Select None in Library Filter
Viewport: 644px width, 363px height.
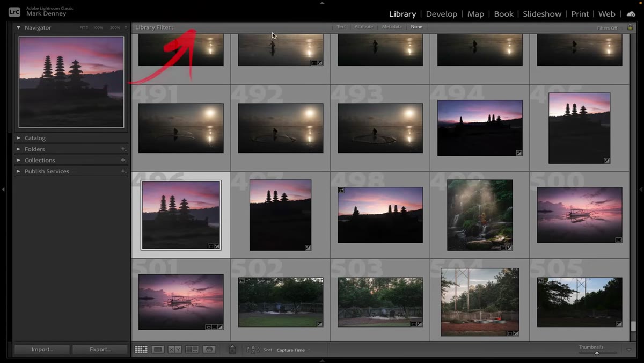[416, 27]
